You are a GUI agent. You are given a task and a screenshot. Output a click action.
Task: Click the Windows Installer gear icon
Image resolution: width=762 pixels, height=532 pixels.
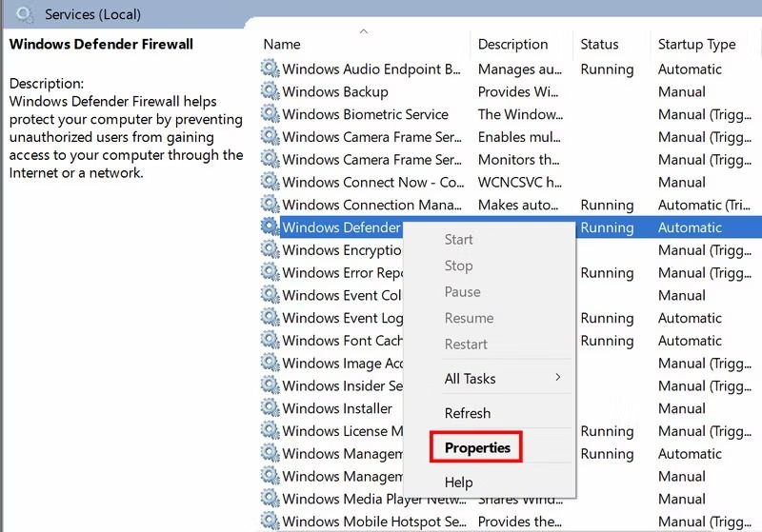click(270, 408)
